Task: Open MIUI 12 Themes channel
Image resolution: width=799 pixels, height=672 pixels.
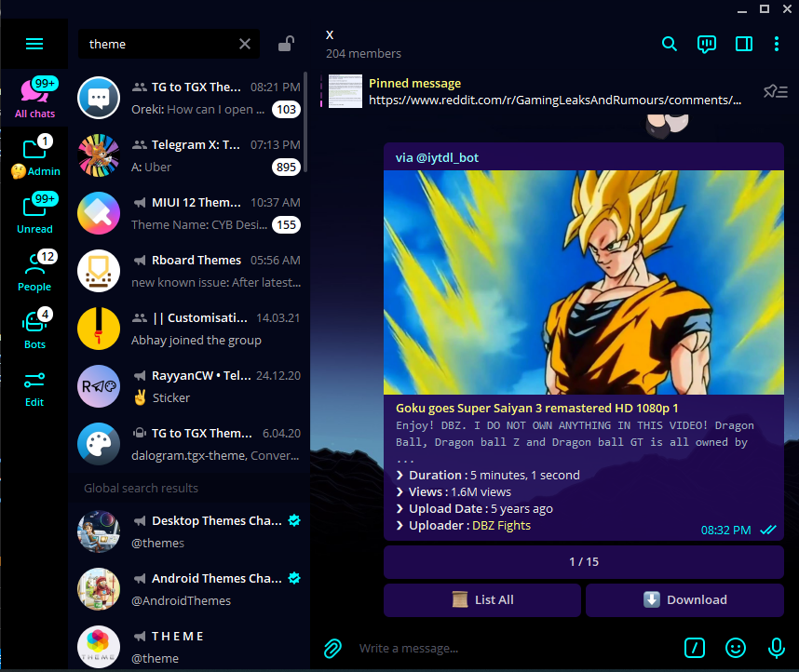Action: click(188, 213)
